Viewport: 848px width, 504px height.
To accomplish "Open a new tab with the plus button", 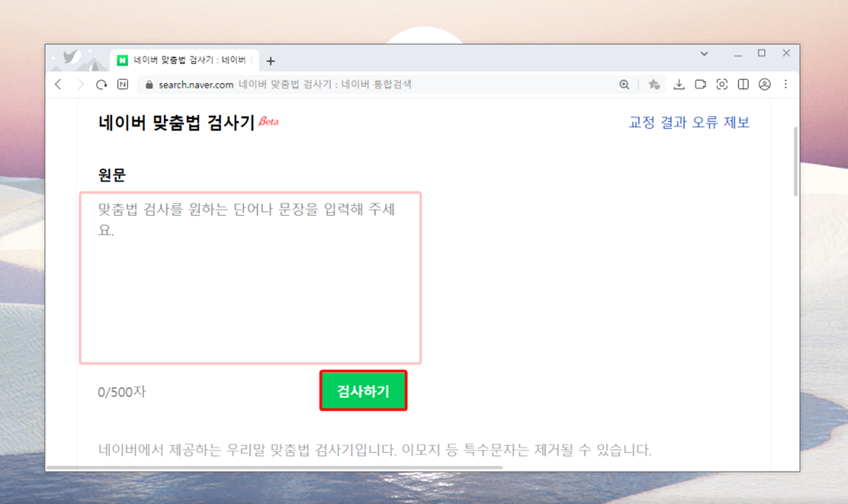I will coord(271,61).
